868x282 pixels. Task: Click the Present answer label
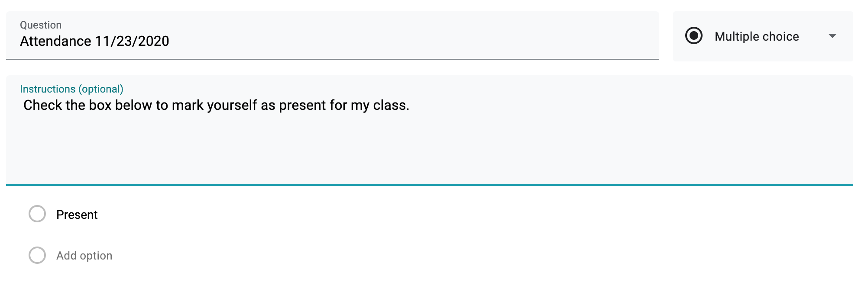[77, 214]
